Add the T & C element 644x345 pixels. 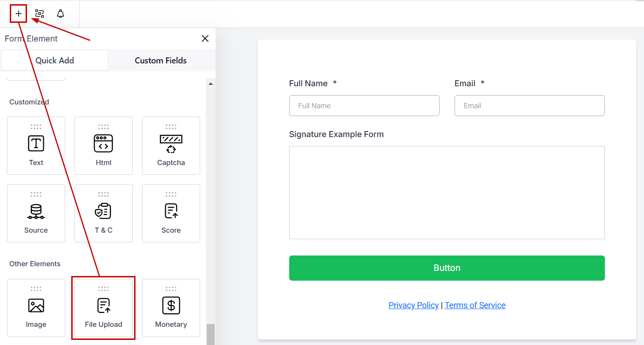(103, 214)
